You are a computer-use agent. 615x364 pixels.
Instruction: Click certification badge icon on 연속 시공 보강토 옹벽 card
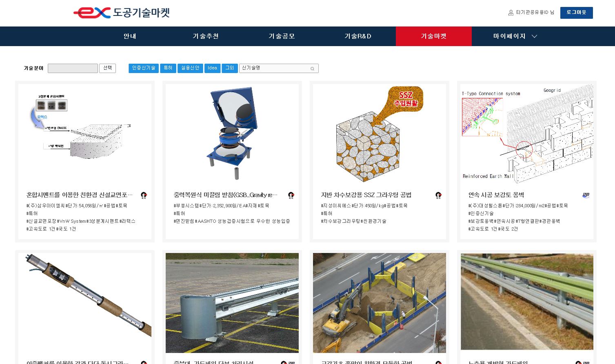[x=586, y=195]
